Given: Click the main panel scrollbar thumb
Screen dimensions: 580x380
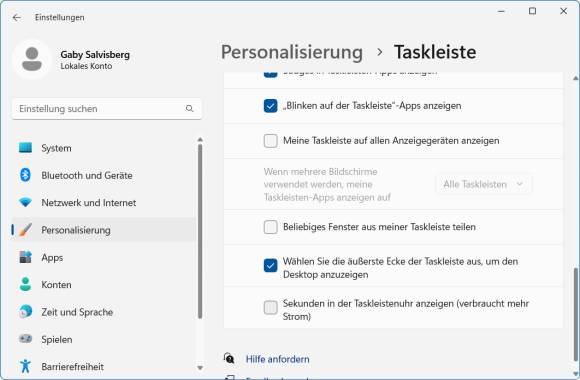Looking at the screenshot, I should pyautogui.click(x=576, y=314).
